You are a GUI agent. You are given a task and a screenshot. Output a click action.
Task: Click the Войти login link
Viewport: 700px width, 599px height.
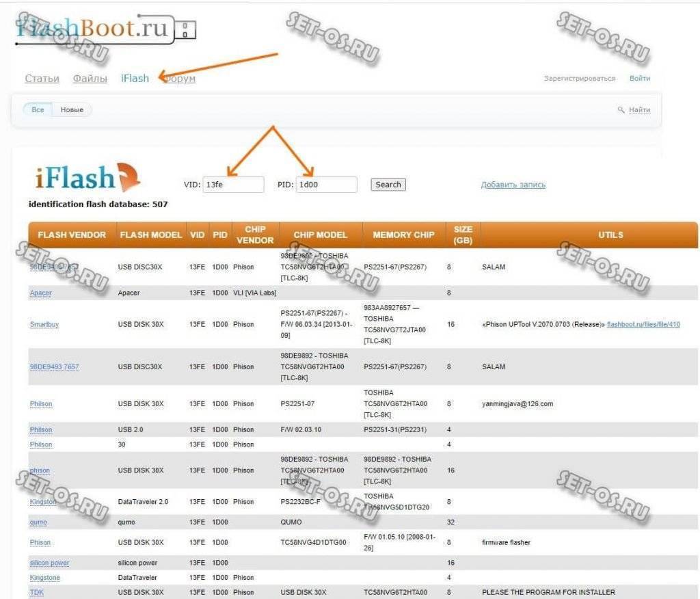point(640,78)
